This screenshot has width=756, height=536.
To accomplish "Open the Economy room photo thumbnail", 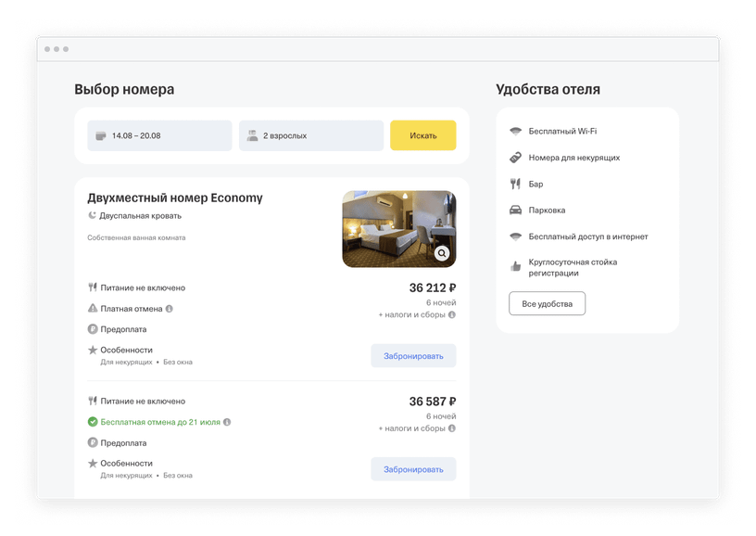I will click(398, 229).
